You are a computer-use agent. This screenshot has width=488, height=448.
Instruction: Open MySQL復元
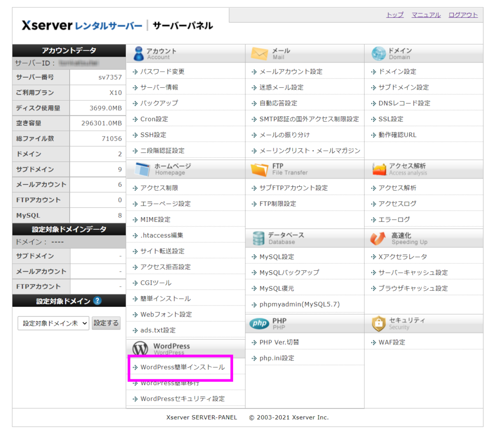[277, 289]
